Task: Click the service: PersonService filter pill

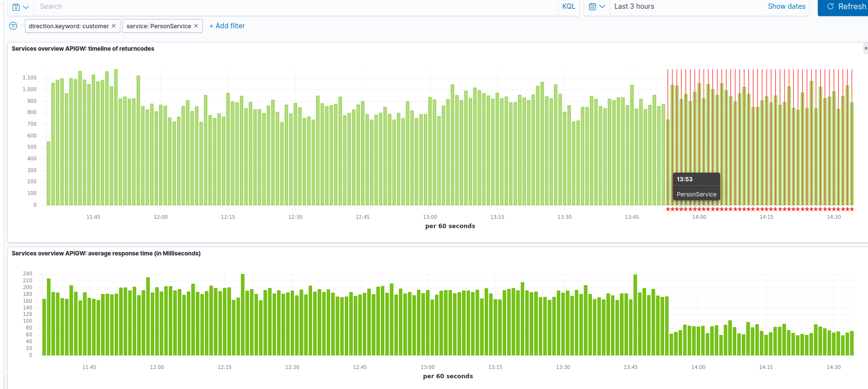Action: [158, 26]
